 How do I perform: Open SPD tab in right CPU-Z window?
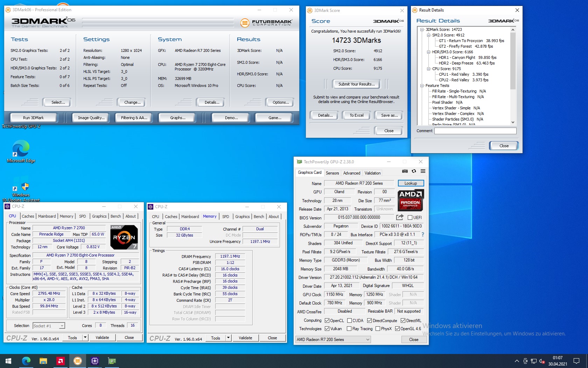tap(226, 217)
